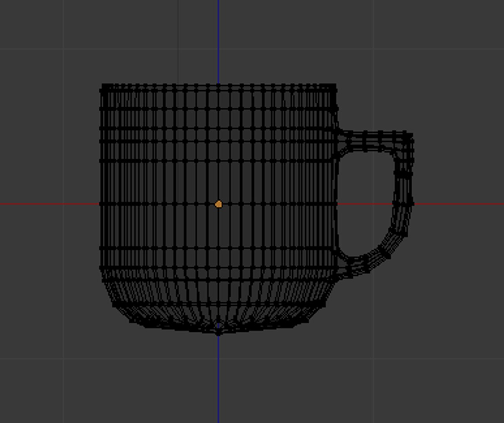Click the orange origin dot of the mug
Viewport: 504px width, 423px height.
click(219, 204)
